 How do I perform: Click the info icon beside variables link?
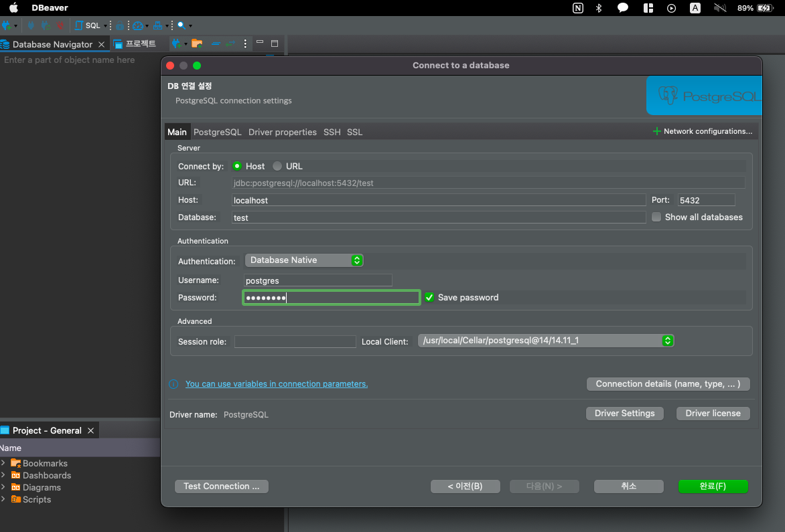173,384
